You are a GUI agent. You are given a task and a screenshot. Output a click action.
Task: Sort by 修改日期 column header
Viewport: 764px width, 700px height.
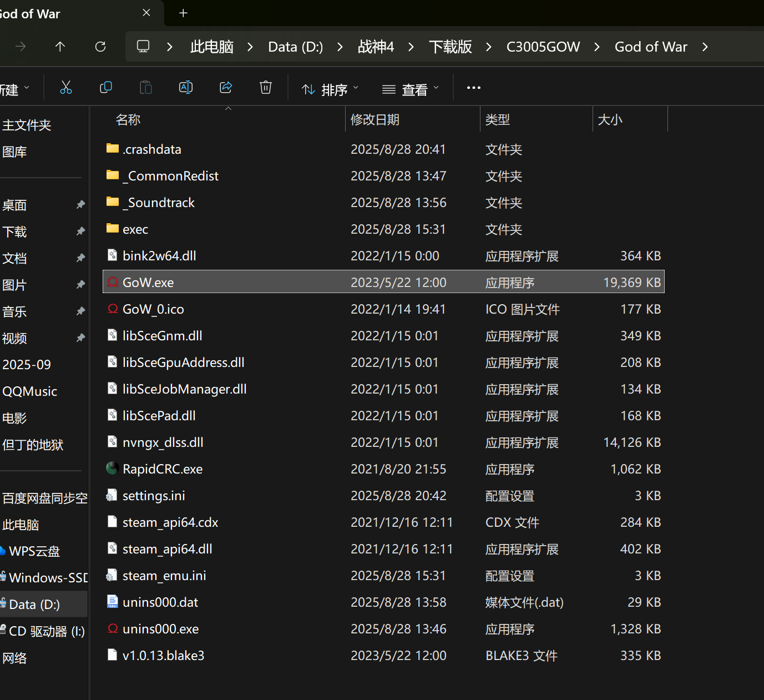click(x=375, y=120)
